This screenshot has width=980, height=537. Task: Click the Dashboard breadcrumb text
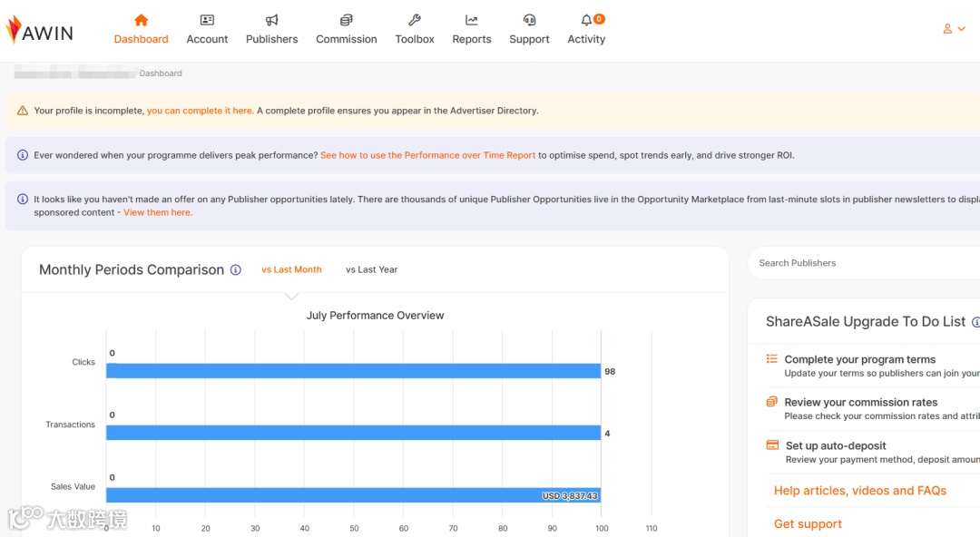pyautogui.click(x=161, y=73)
